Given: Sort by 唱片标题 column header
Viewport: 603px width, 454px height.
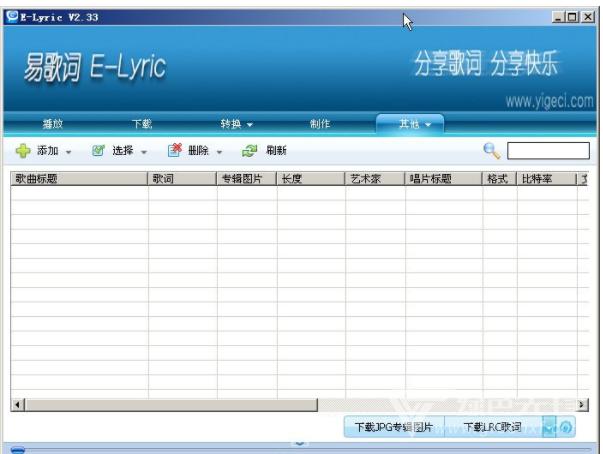Looking at the screenshot, I should click(444, 179).
